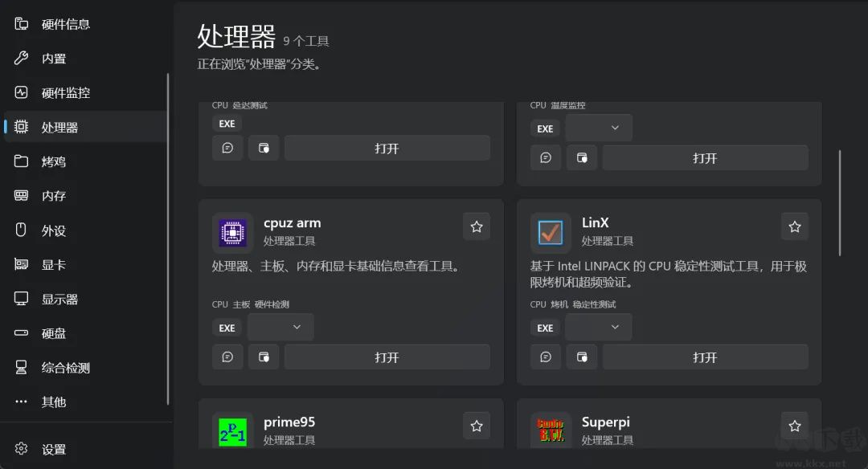Star the prime95 tool
Screen dimensions: 868x469
(477, 426)
